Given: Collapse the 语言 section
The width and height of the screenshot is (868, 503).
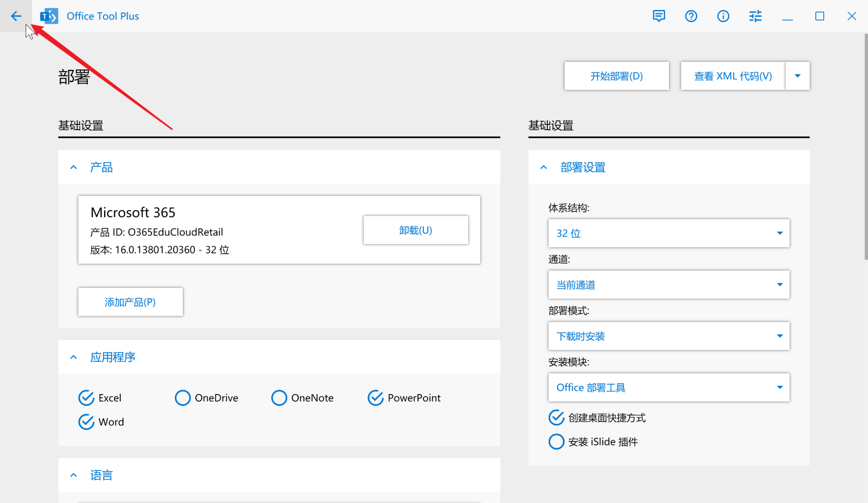Looking at the screenshot, I should tap(74, 475).
